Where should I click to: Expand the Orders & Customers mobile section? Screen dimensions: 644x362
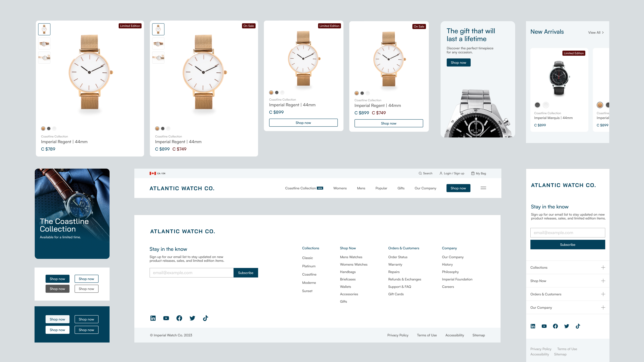[x=603, y=294]
